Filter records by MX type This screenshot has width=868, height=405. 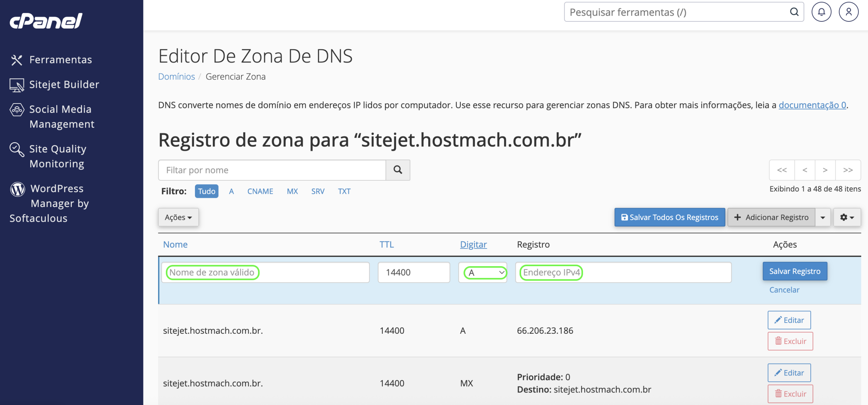click(x=292, y=191)
